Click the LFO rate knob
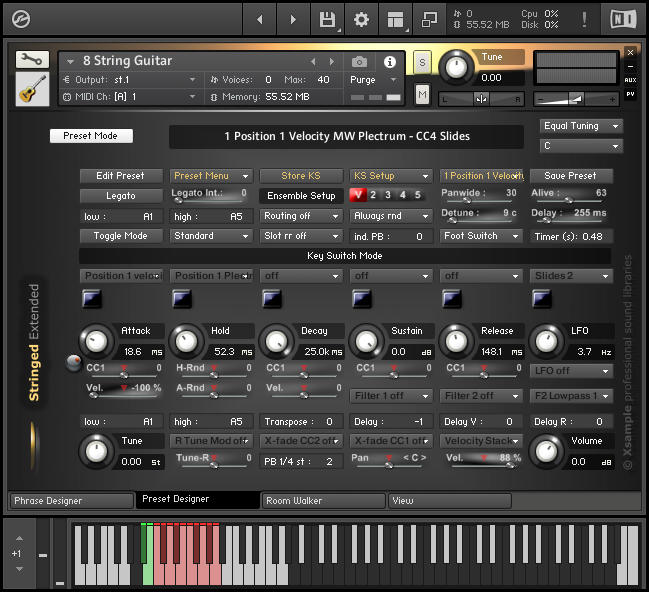This screenshot has height=592, width=649. coord(546,342)
